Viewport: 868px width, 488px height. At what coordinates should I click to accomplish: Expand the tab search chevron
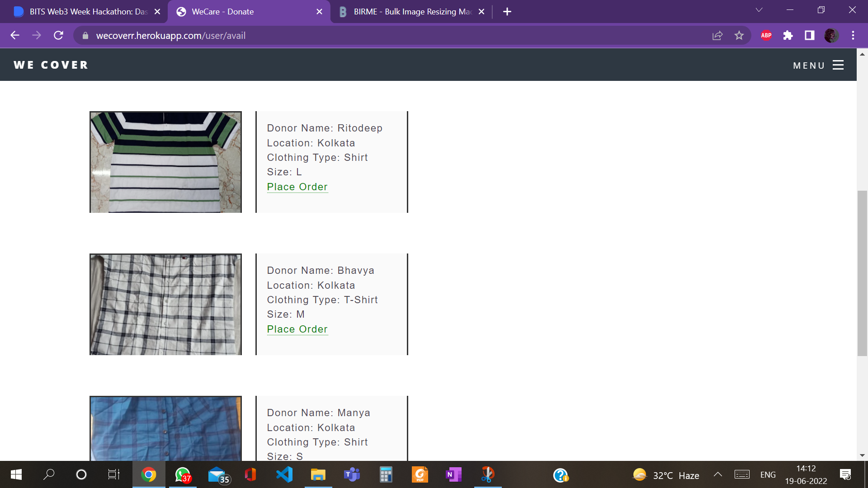click(x=759, y=10)
